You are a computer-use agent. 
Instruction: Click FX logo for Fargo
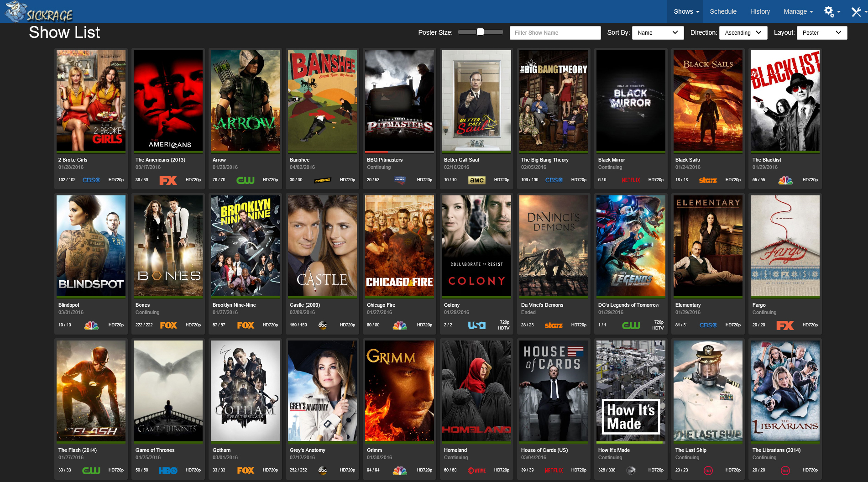pyautogui.click(x=785, y=325)
